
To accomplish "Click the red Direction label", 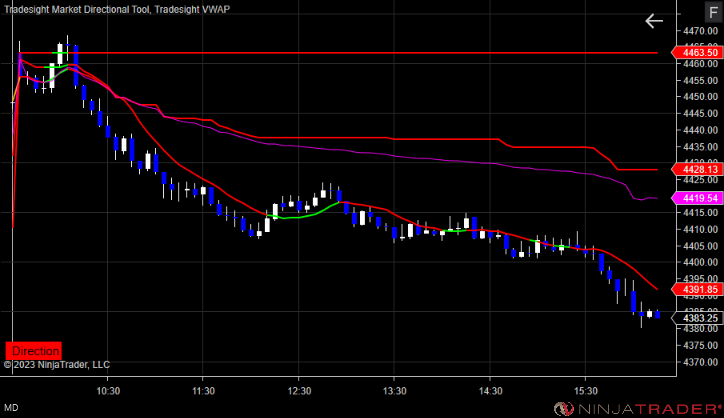I will point(33,351).
